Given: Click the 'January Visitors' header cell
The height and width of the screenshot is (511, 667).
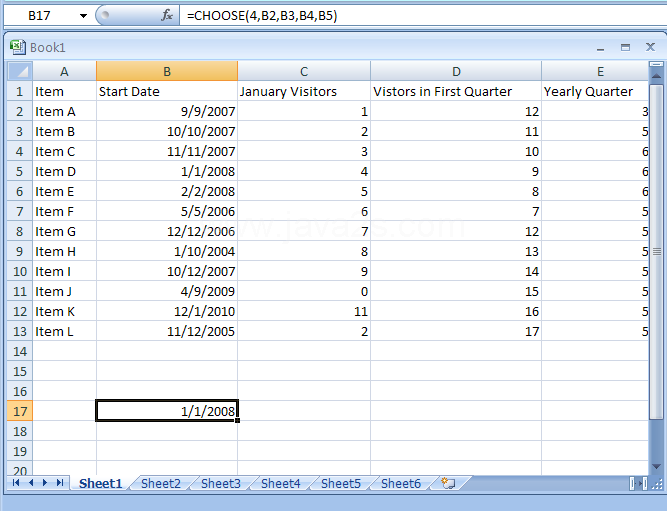Looking at the screenshot, I should click(x=304, y=91).
